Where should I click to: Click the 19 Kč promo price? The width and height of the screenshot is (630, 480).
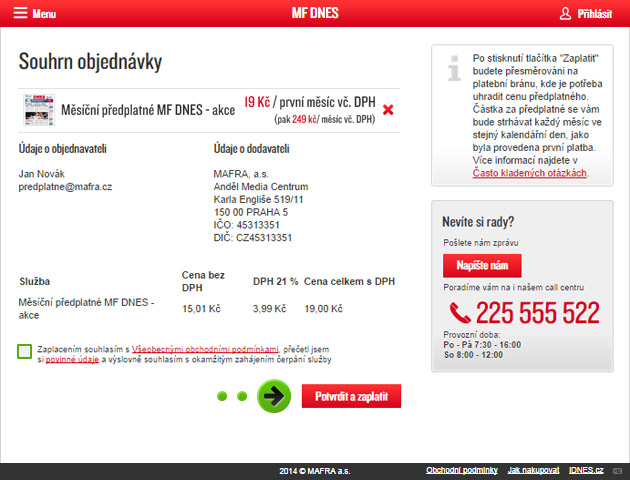257,102
